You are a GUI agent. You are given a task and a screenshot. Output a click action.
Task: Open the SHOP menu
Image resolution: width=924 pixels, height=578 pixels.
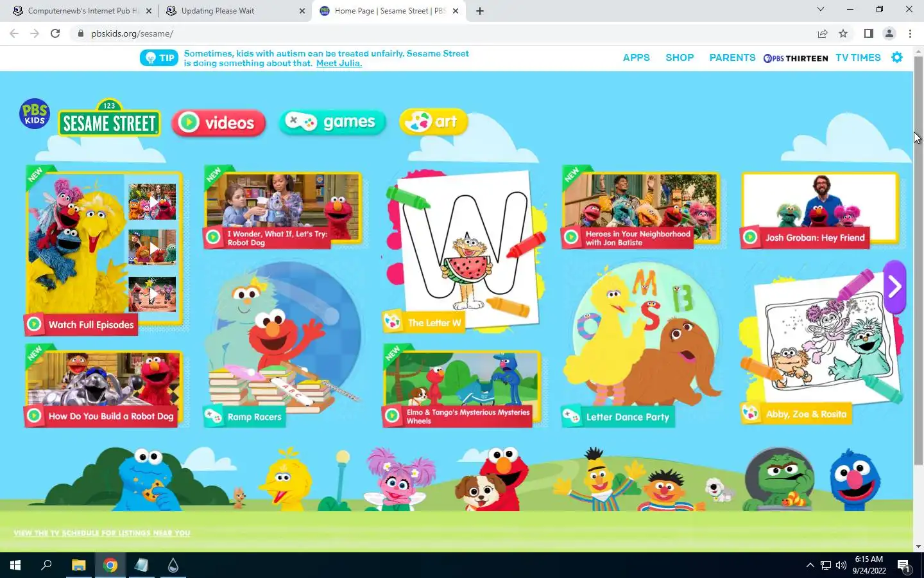[x=680, y=58]
